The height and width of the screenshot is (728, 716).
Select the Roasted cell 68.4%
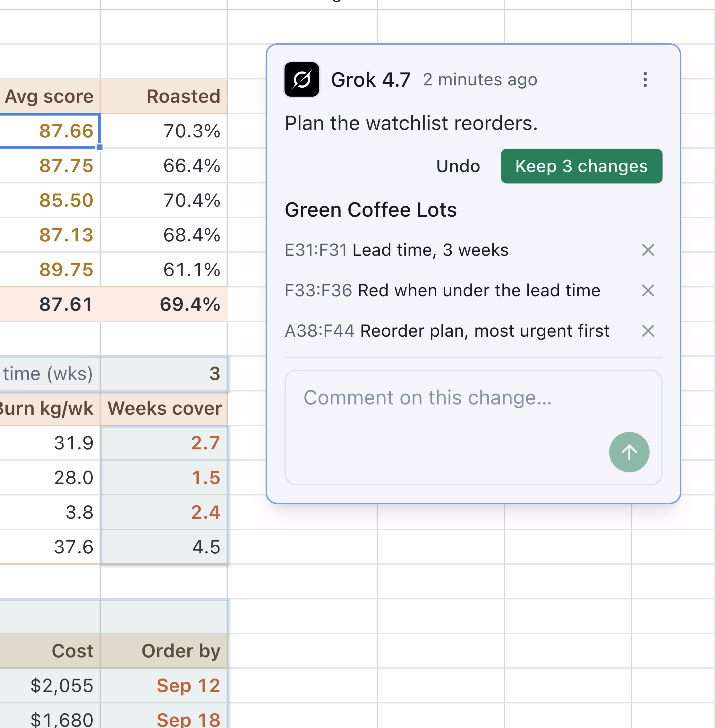pos(164,235)
